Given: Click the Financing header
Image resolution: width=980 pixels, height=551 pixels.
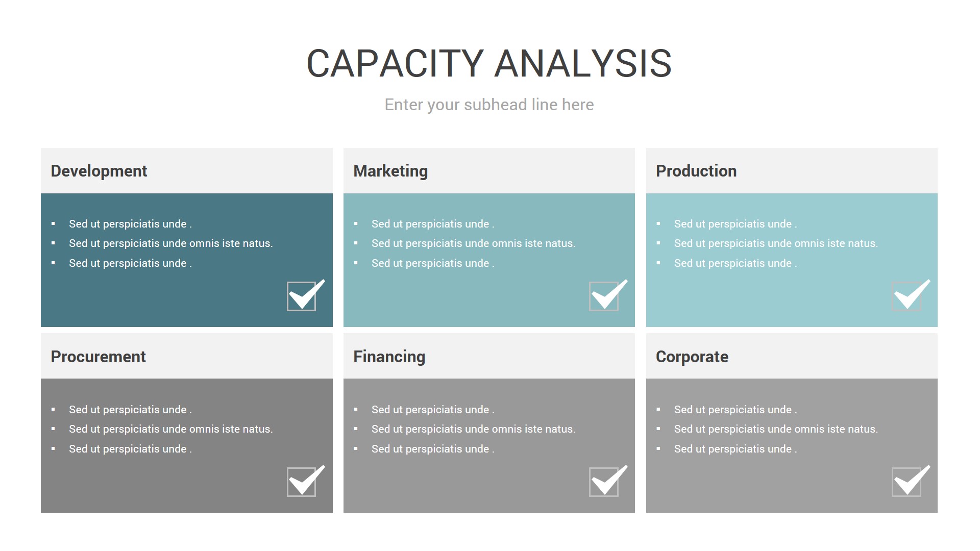Looking at the screenshot, I should tap(389, 357).
